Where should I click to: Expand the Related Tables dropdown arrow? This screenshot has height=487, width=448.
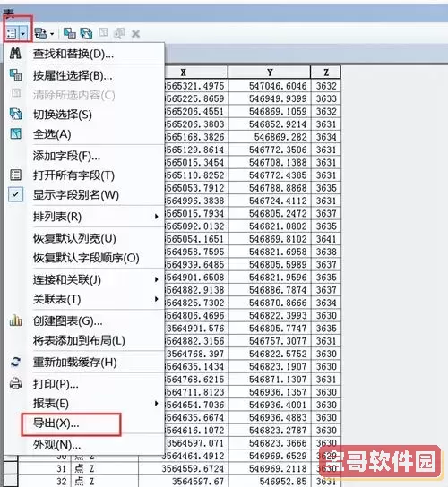click(52, 33)
